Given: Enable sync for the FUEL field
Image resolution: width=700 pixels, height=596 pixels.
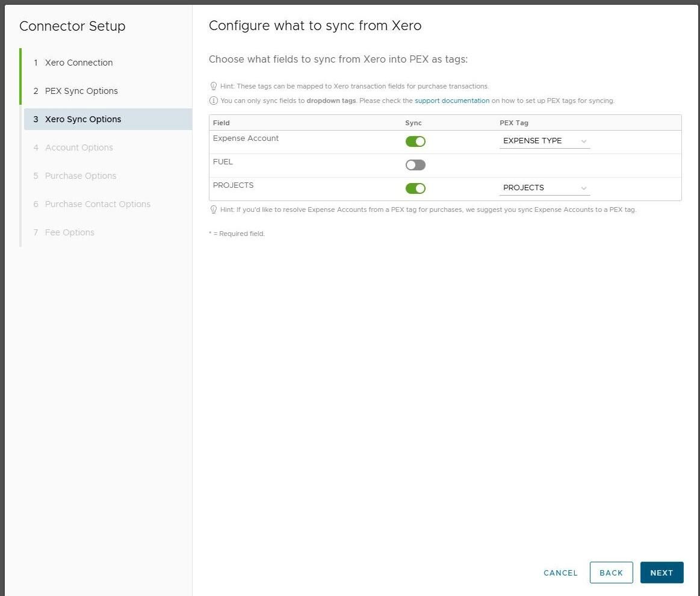Looking at the screenshot, I should pyautogui.click(x=415, y=165).
